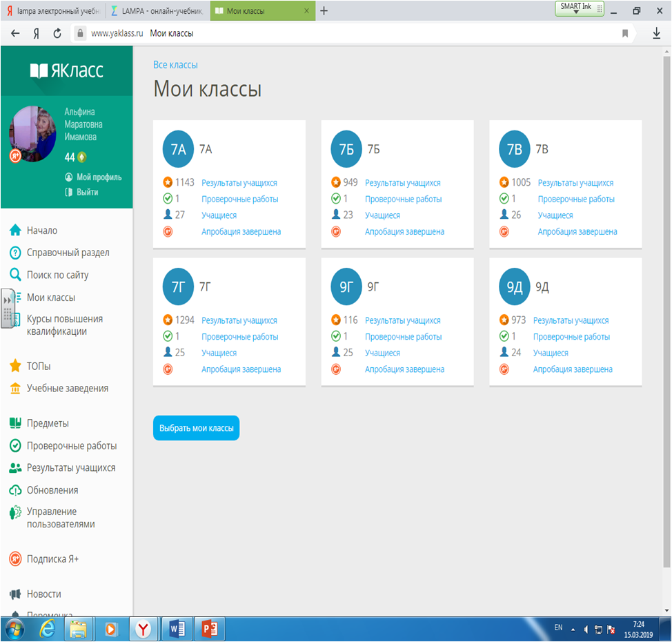Switch to the 'LAMPA - онлайн-учебник' tab

pos(158,11)
